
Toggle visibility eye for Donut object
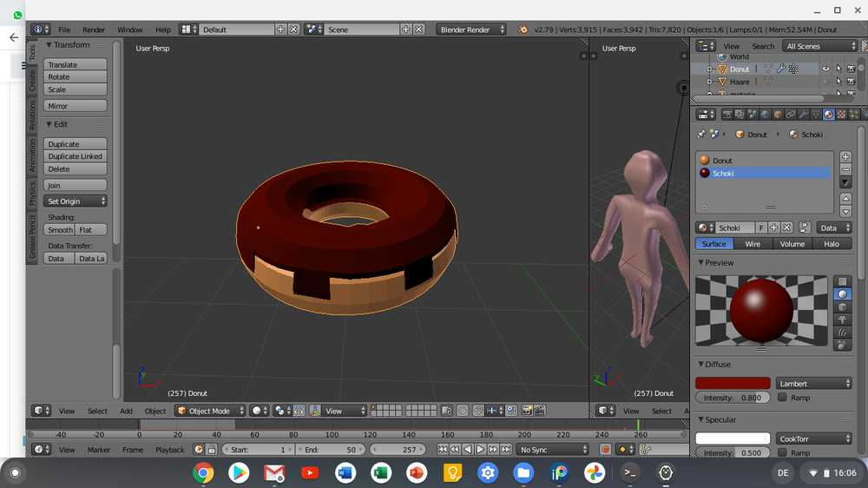click(825, 69)
